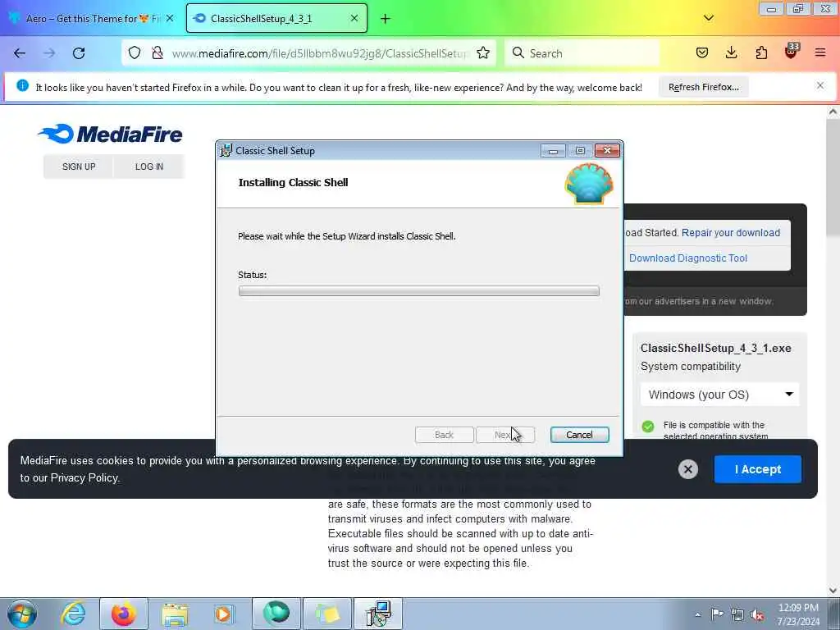Cancel the Classic Shell installation
Viewport: 840px width, 630px height.
click(579, 435)
